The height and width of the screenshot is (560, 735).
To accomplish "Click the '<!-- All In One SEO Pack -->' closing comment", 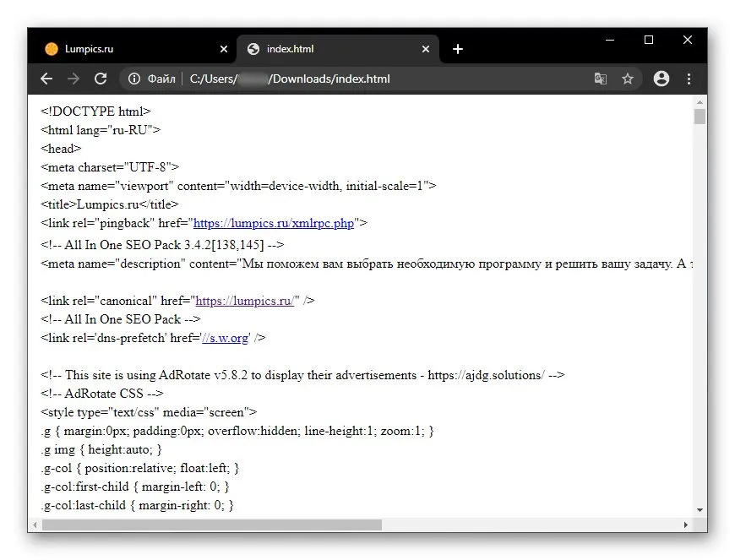I will pos(121,319).
